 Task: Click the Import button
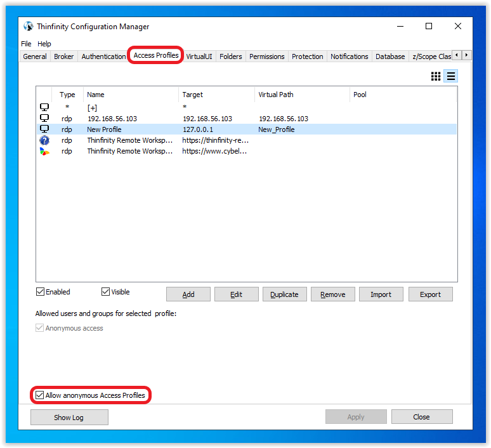(381, 294)
